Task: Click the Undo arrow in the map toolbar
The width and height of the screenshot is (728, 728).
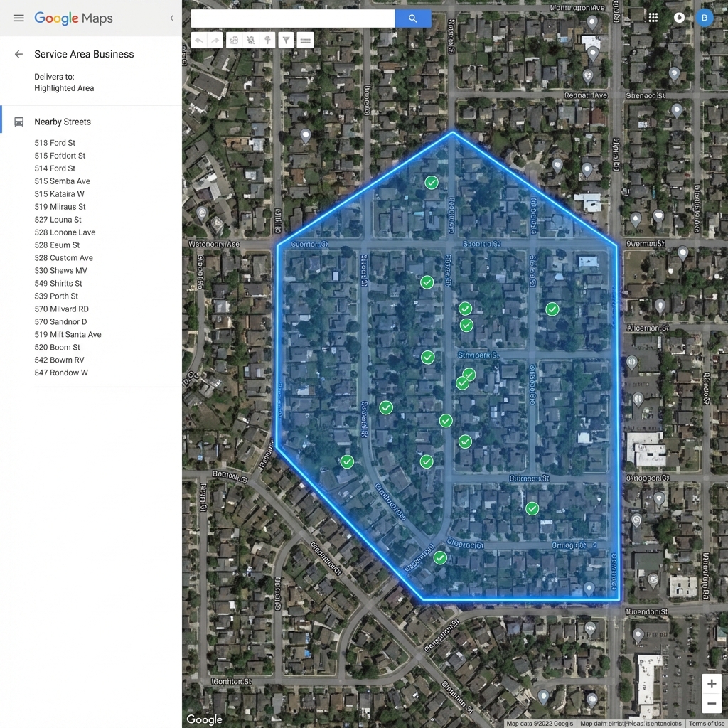Action: click(199, 40)
